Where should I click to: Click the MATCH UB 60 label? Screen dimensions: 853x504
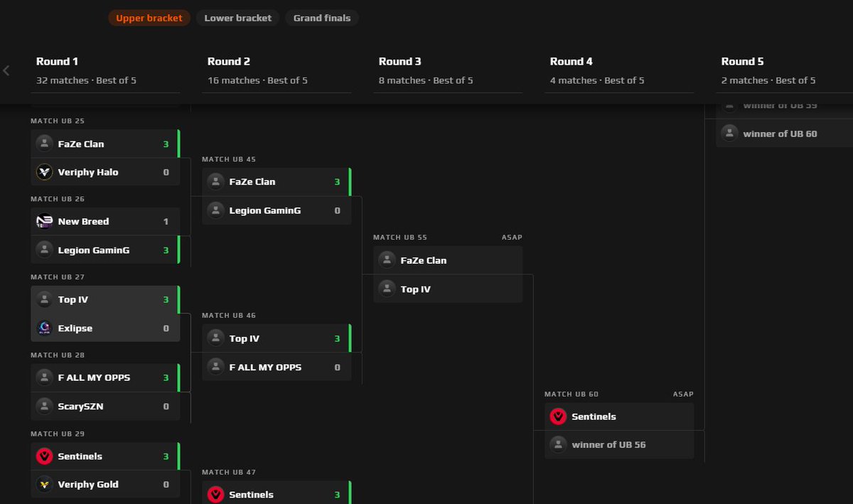point(572,394)
